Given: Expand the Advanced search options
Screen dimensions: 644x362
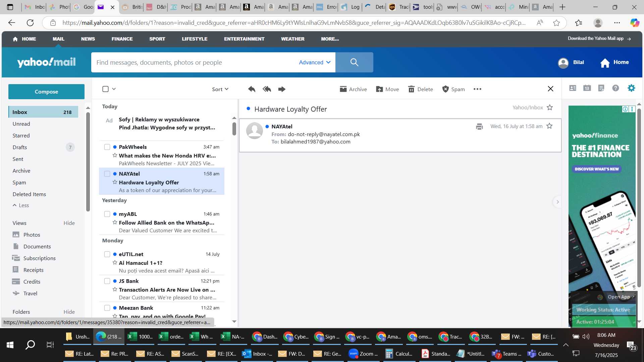Looking at the screenshot, I should (x=315, y=62).
